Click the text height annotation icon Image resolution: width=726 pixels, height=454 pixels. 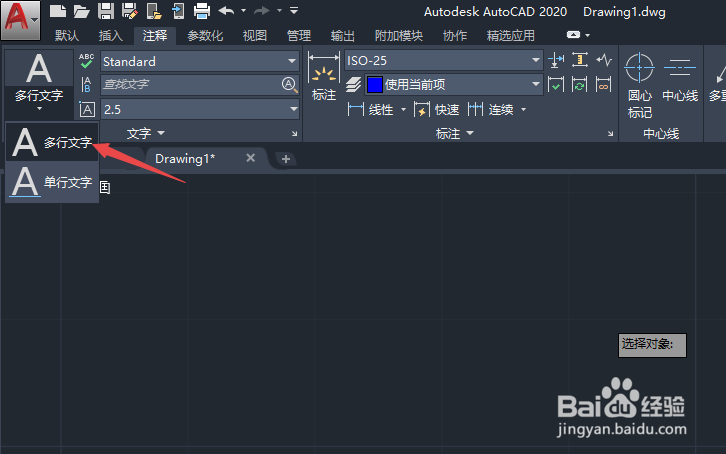(x=87, y=110)
